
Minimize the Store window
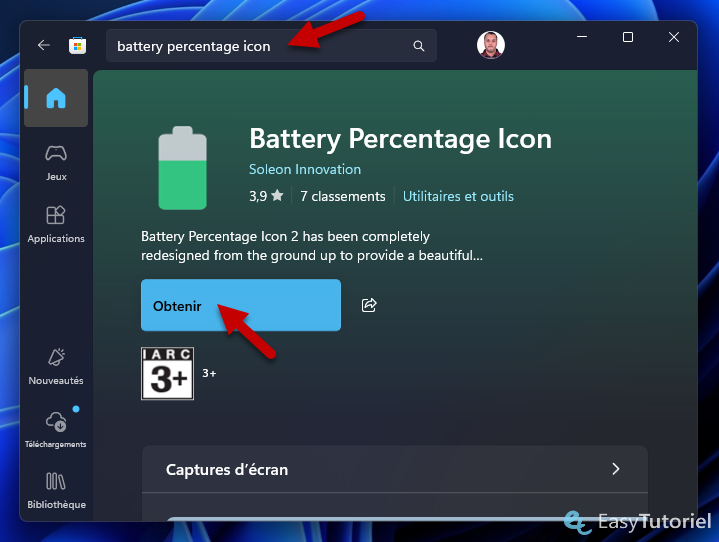point(582,37)
